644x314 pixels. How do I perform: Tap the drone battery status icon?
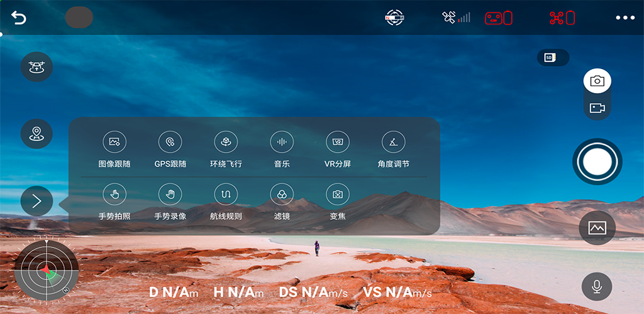562,18
